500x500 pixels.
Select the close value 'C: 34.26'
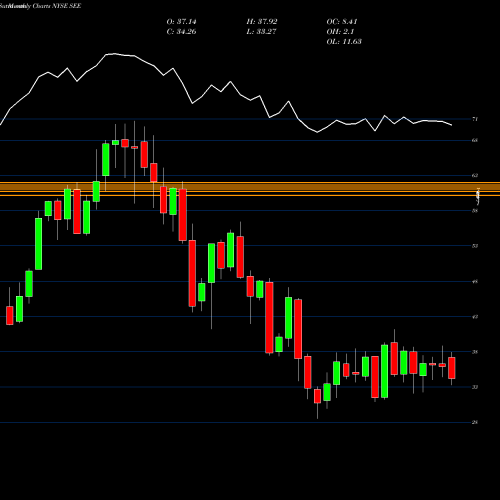pyautogui.click(x=181, y=32)
